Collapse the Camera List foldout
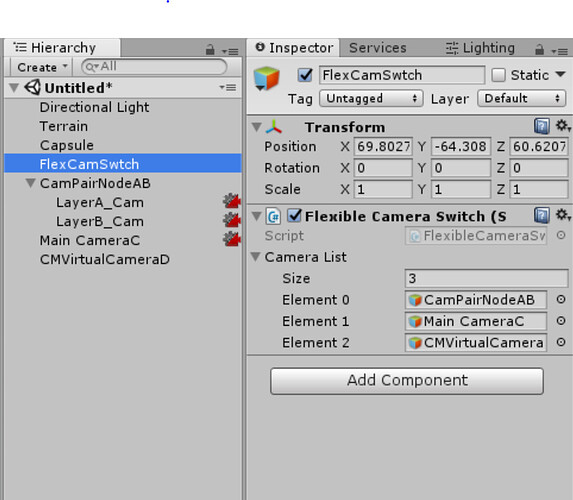 coord(256,257)
